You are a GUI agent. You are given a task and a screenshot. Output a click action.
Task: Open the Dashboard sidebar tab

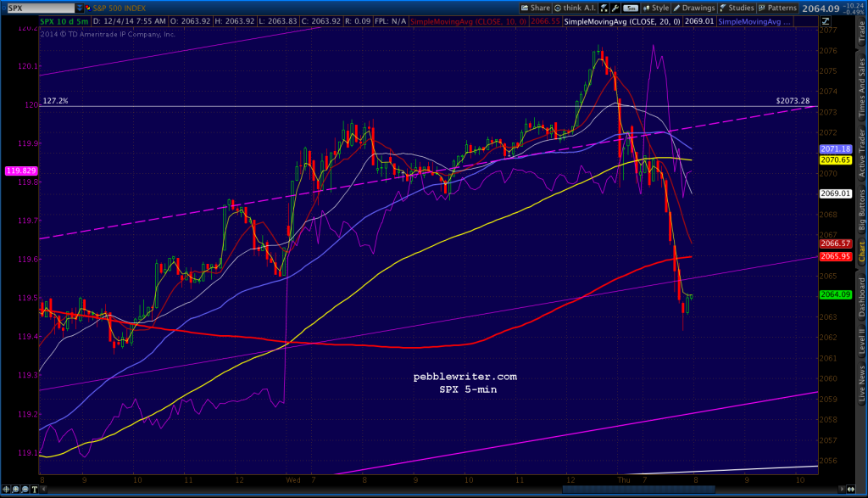tap(861, 298)
